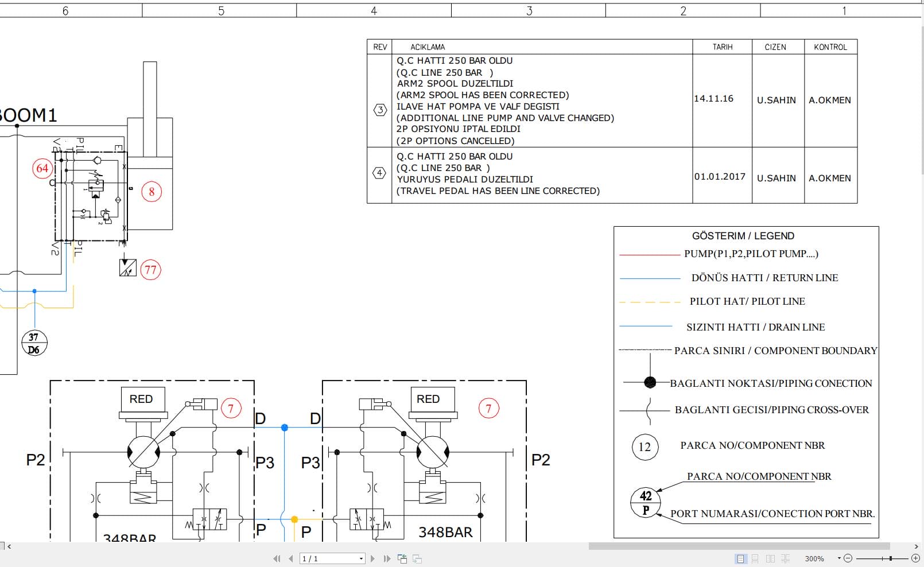Open the next view icon
924x567 pixels.
pos(417,558)
